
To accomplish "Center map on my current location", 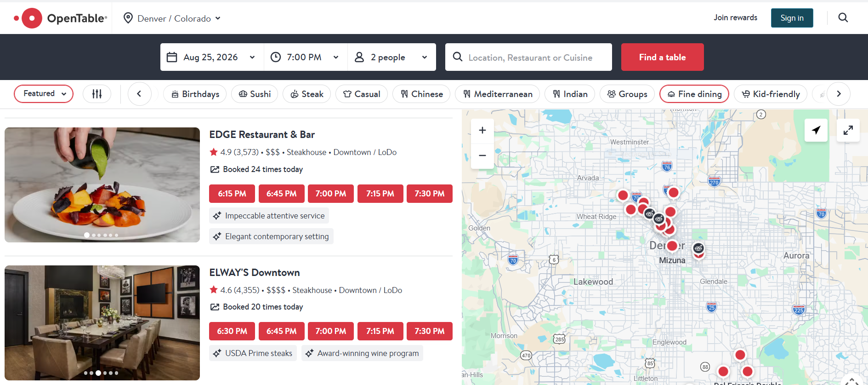I will click(816, 130).
